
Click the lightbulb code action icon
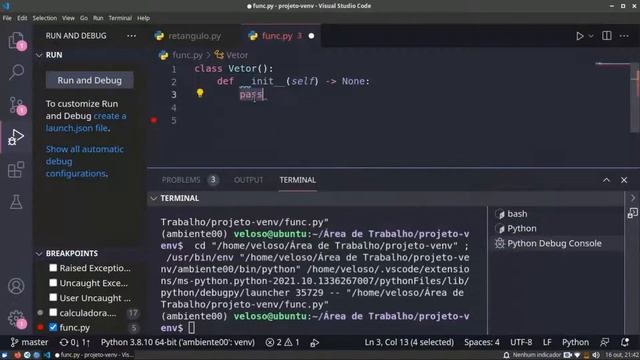pyautogui.click(x=200, y=93)
